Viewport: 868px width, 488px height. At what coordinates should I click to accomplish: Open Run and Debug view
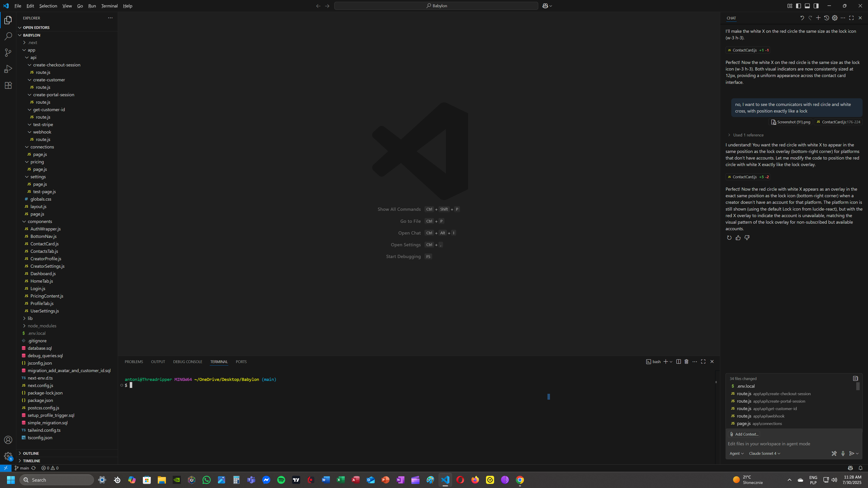coord(8,69)
